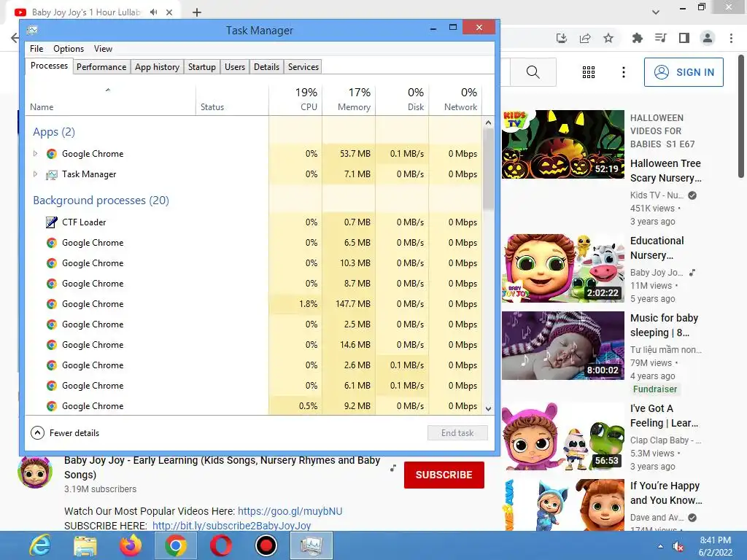Switch to the Startup tab
Viewport: 747px width, 560px height.
(x=202, y=67)
